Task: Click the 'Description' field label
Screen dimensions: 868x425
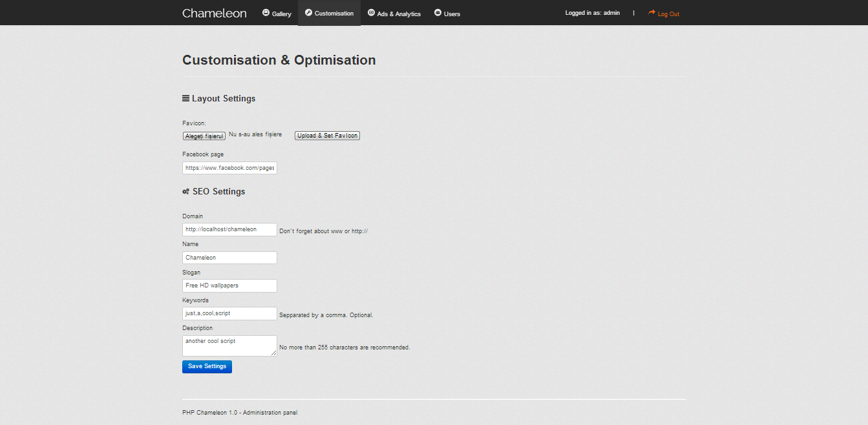Action: tap(198, 328)
